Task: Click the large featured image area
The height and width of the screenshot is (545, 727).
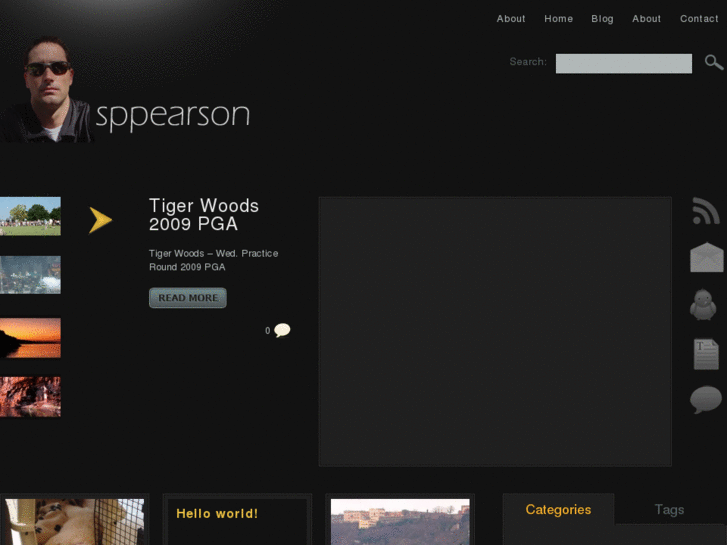Action: 495,332
